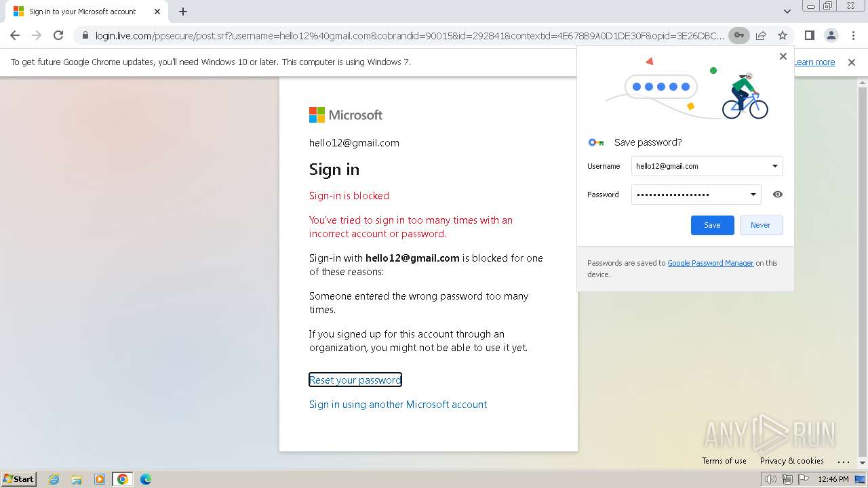Click the page vertical scrollbar
Screen dimensions: 868x488
coord(863,271)
